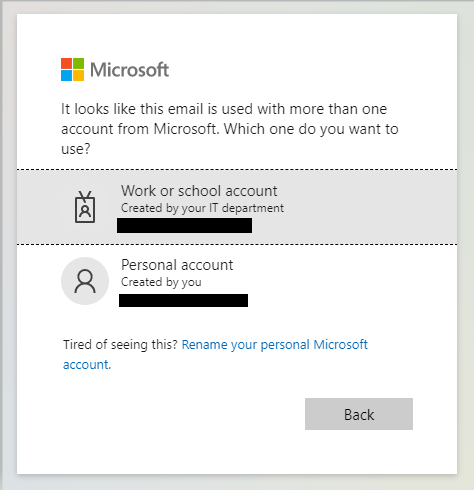This screenshot has height=490, width=474.
Task: Click the "Created by you" subtitle
Action: click(161, 282)
